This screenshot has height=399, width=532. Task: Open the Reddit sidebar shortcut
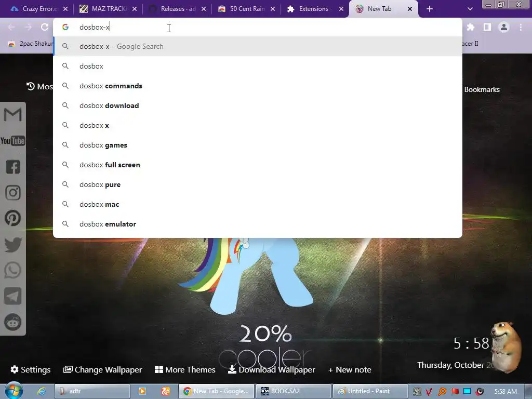(12, 322)
